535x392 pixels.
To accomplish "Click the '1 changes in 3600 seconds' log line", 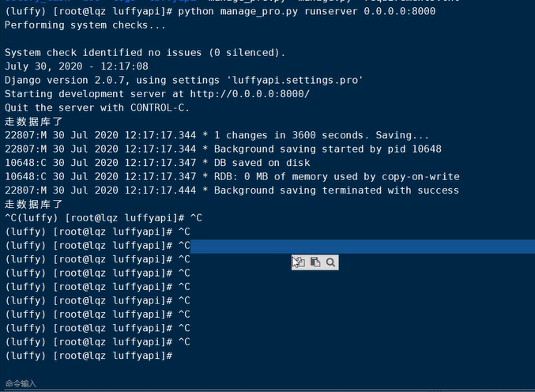I will pyautogui.click(x=322, y=135).
